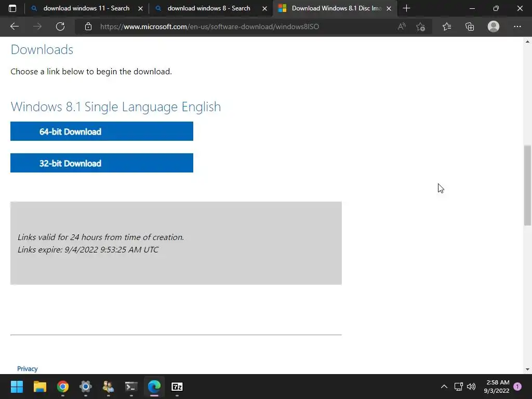Click the Downloads heading
532x399 pixels.
pyautogui.click(x=42, y=49)
